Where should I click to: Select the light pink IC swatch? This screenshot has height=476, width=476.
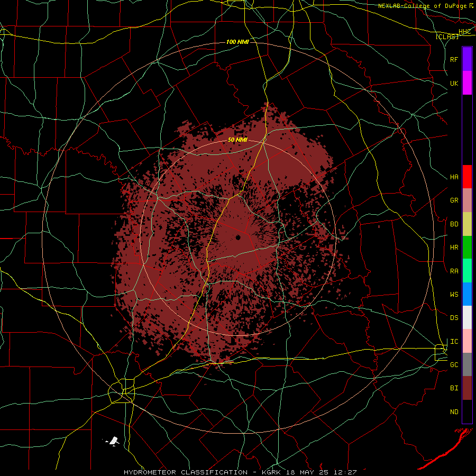tap(467, 341)
